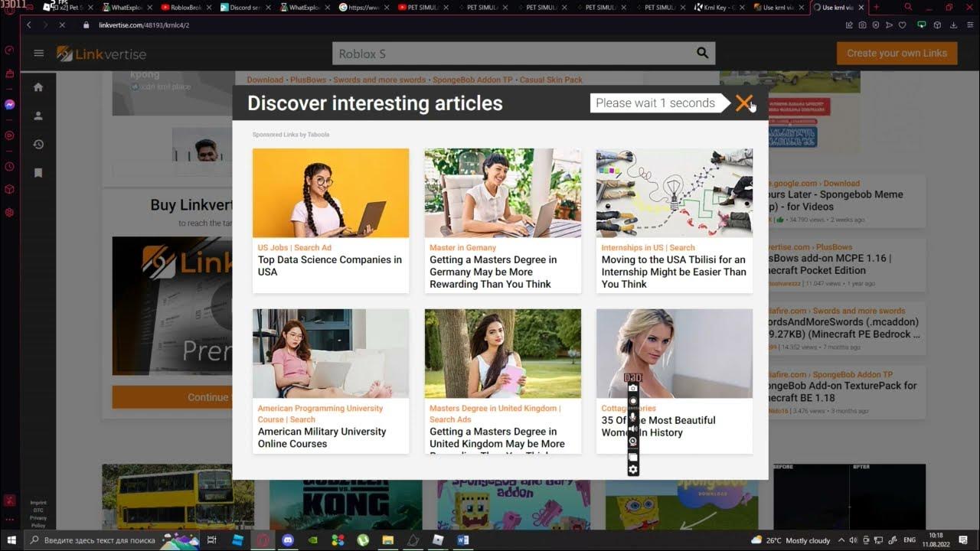
Task: Stop loading the page
Action: [62, 24]
